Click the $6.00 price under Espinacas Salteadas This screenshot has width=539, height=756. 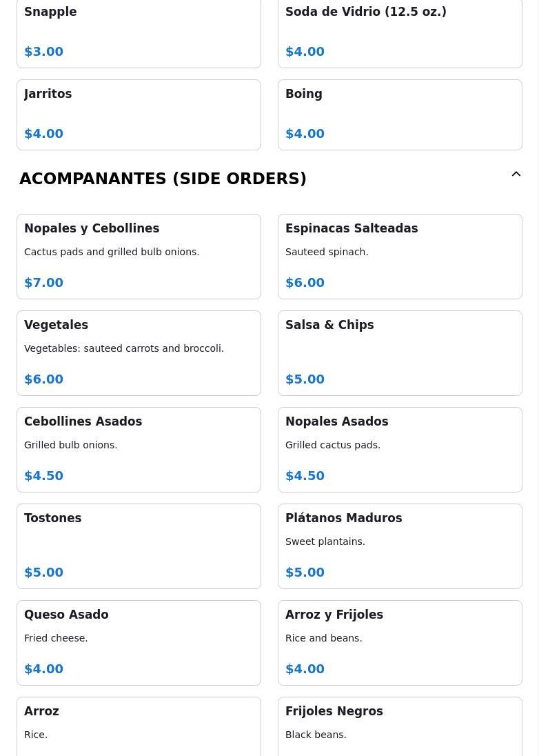click(305, 283)
